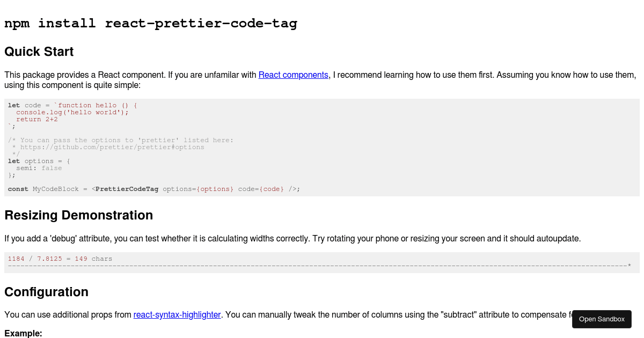Select the 'return 2+2' line
The image size is (644, 338).
(x=38, y=119)
